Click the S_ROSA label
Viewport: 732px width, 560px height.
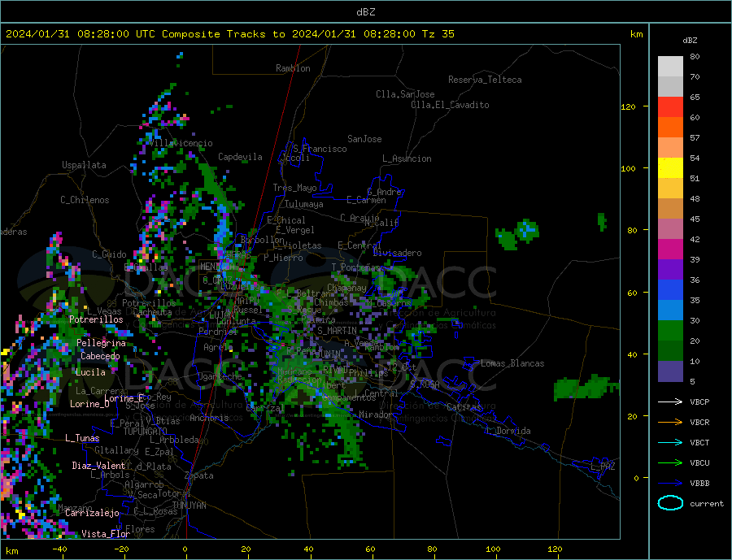[425, 384]
